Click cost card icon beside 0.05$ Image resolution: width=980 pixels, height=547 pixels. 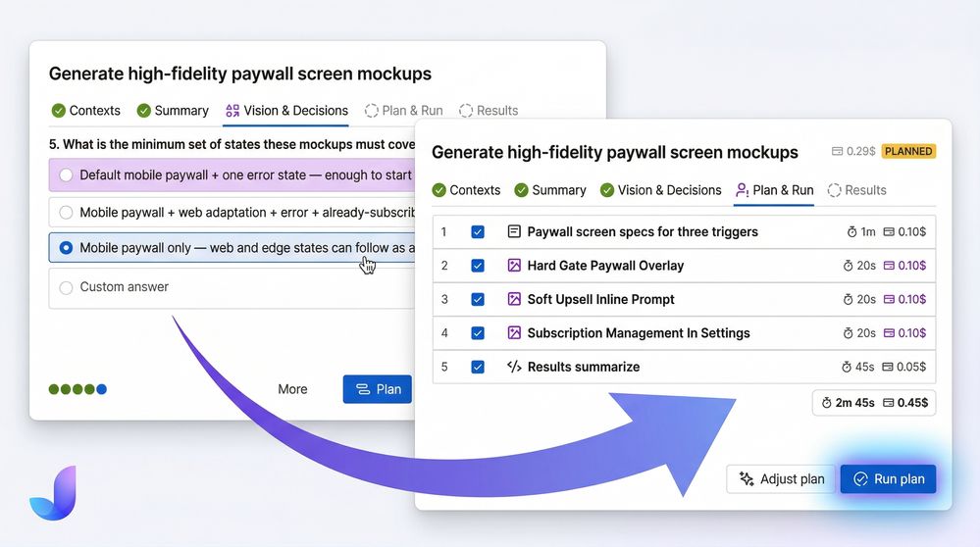pos(888,367)
